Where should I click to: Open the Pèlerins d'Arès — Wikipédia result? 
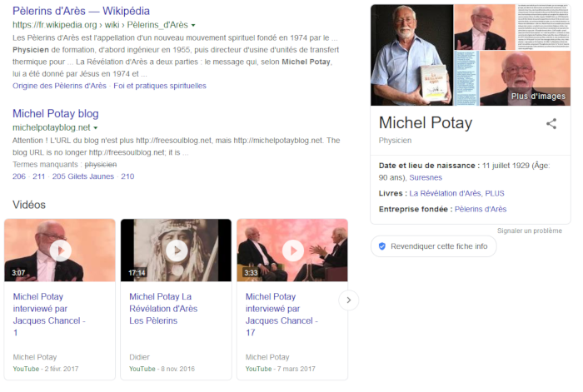coord(81,11)
